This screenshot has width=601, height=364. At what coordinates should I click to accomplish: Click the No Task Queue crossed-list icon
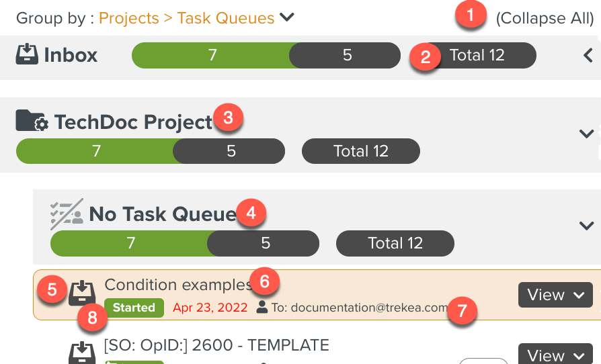67,214
